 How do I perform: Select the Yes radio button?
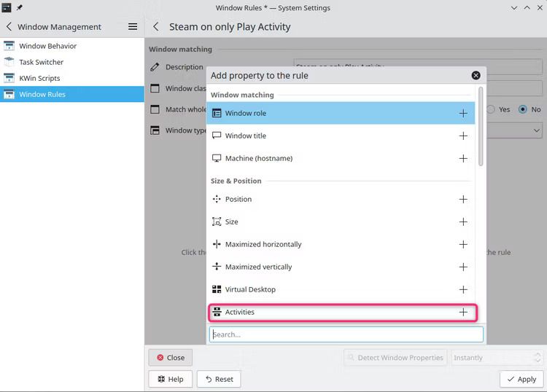(491, 110)
